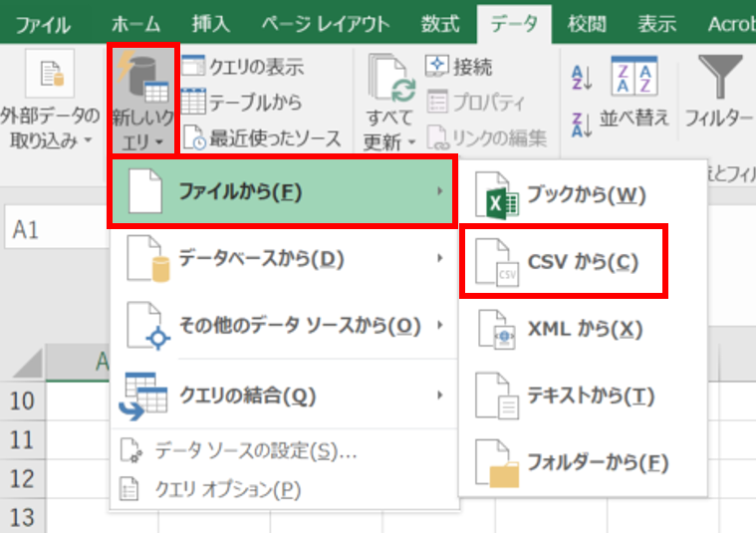Expand 外部データの取り込み dropdown arrow
Image resolution: width=756 pixels, height=533 pixels.
point(88,139)
